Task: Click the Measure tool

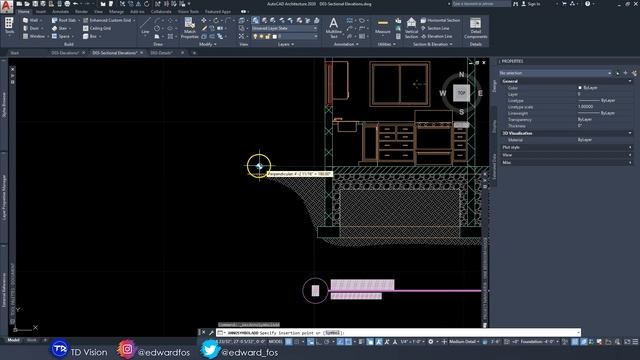Action: [383, 27]
